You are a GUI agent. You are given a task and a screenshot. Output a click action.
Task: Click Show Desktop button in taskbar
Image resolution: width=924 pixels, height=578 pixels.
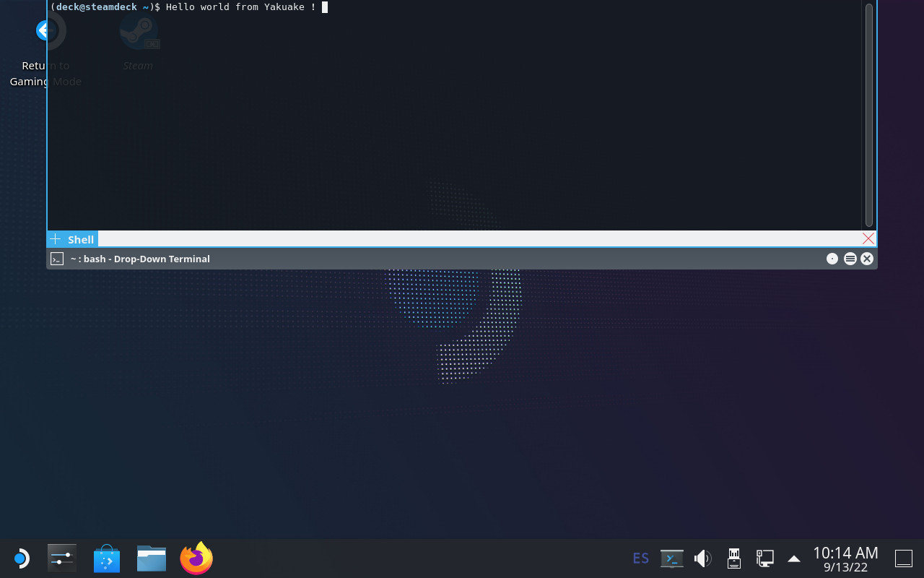point(904,558)
